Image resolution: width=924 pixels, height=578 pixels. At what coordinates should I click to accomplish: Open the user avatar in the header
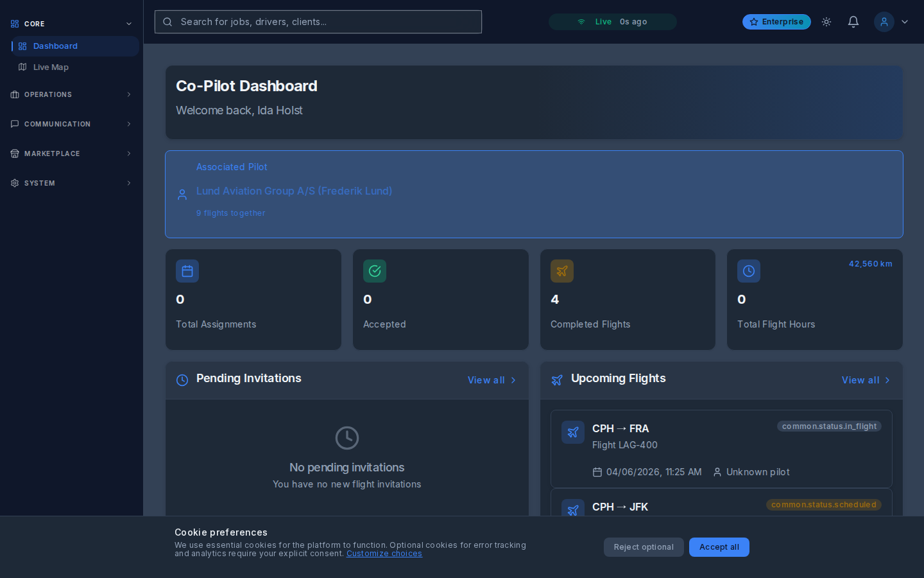pos(884,21)
